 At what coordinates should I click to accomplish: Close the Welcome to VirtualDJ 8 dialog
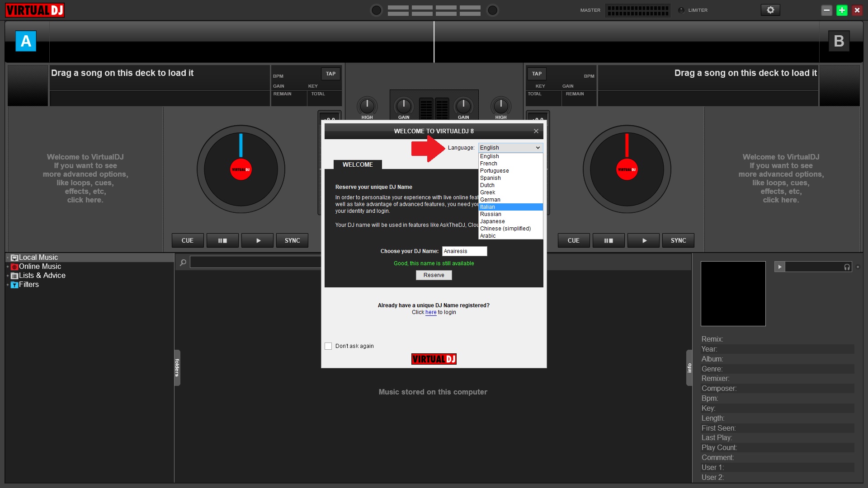pyautogui.click(x=536, y=131)
